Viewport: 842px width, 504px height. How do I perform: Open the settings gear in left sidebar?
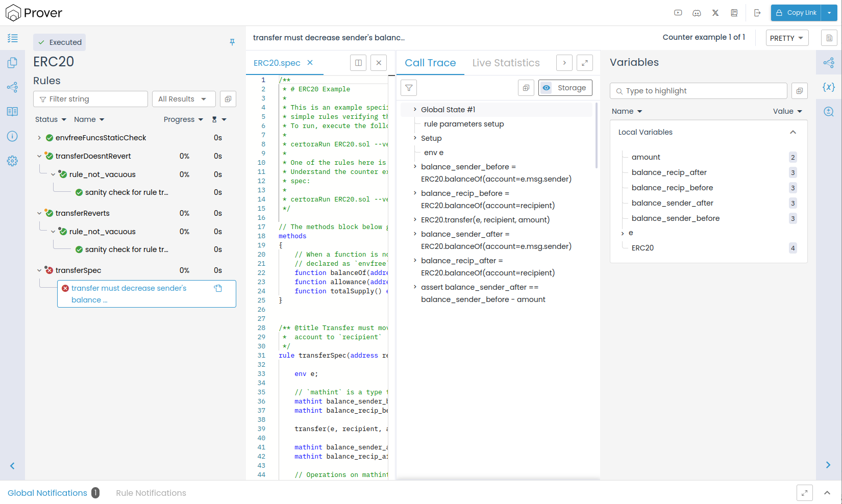point(12,161)
